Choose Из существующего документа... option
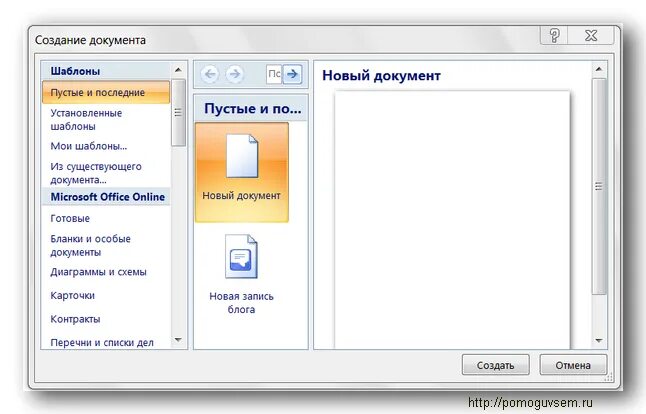 pyautogui.click(x=96, y=173)
